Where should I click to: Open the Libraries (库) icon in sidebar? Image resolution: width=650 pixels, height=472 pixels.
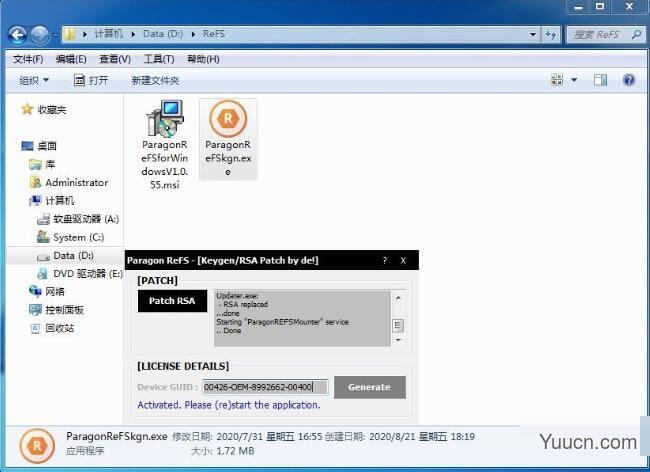click(x=35, y=165)
